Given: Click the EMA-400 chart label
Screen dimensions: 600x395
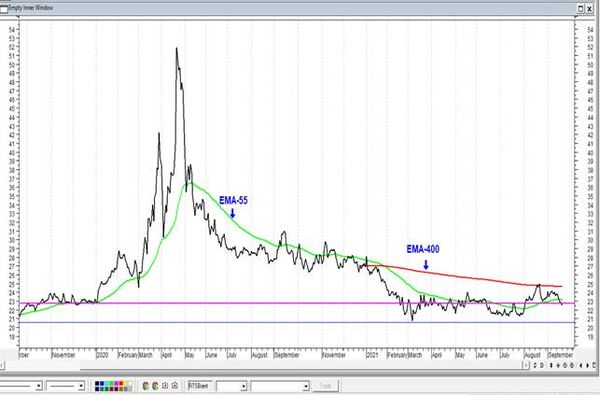Looking at the screenshot, I should [x=423, y=249].
